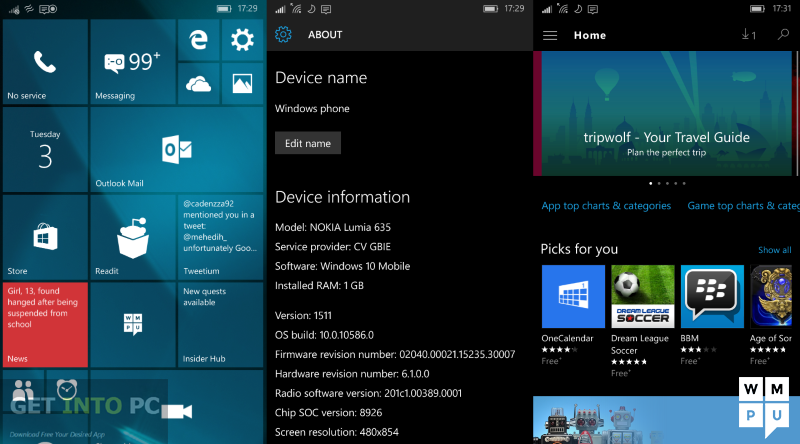Open the Tweetium tweet mention tile
Image resolution: width=800 pixels, height=444 pixels.
coord(220,237)
